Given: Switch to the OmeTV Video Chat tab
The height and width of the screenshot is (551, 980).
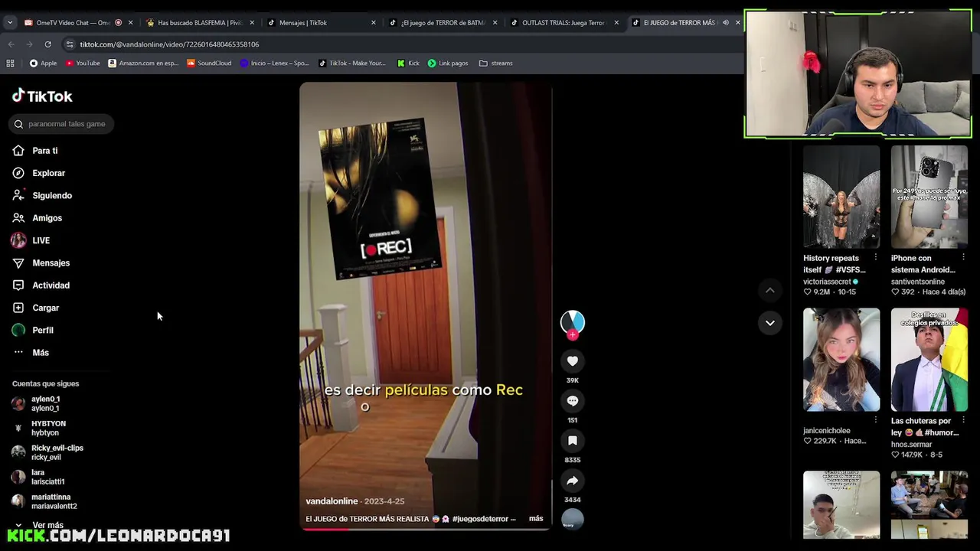Looking at the screenshot, I should 73,22.
